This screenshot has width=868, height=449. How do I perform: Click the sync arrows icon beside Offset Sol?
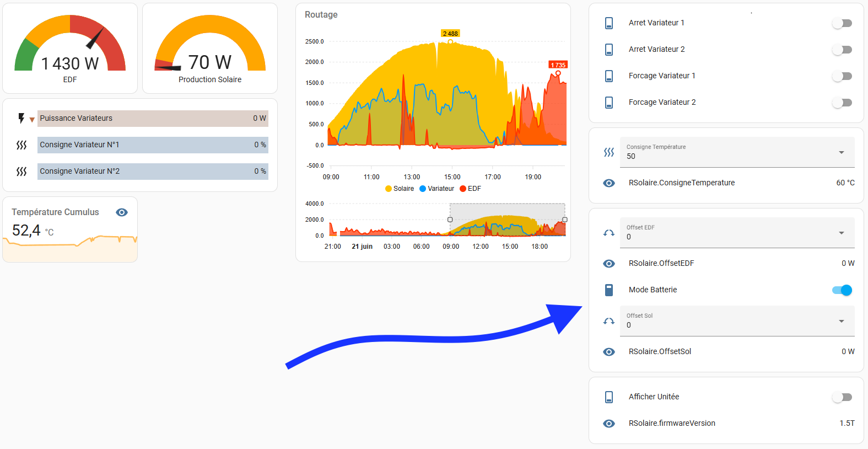pos(609,321)
